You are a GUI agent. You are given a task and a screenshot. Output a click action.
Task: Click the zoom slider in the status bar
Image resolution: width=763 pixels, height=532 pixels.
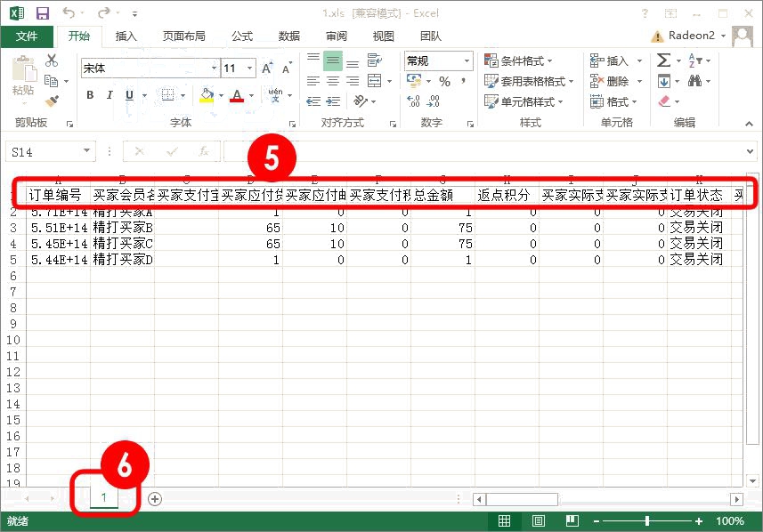[646, 520]
